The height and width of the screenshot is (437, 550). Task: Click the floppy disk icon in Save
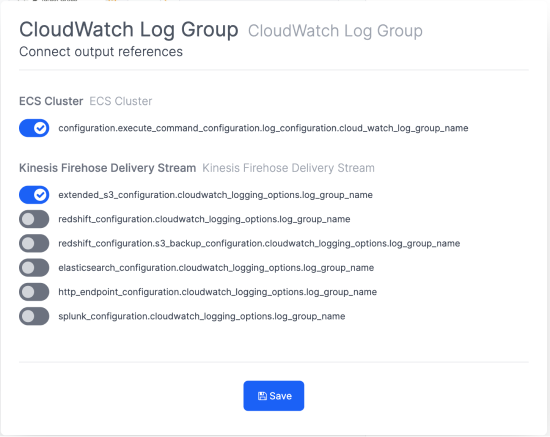262,396
